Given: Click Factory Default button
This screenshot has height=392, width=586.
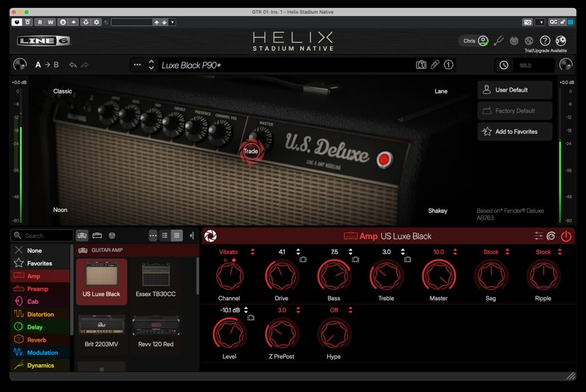Looking at the screenshot, I should click(514, 110).
